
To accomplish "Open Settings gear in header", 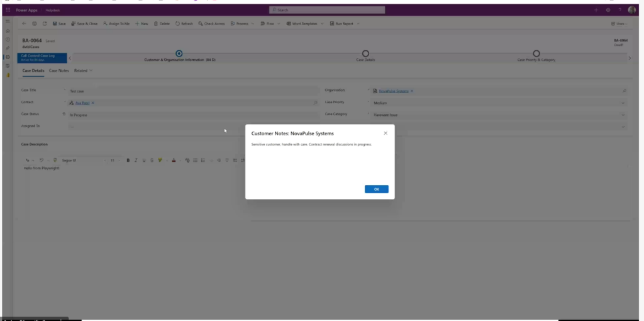I will point(608,10).
